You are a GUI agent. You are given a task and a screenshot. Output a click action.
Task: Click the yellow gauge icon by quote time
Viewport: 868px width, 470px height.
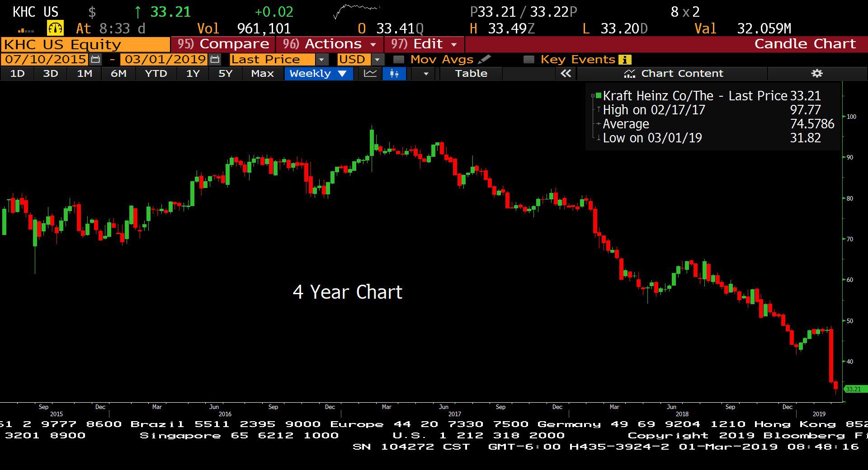click(x=55, y=28)
